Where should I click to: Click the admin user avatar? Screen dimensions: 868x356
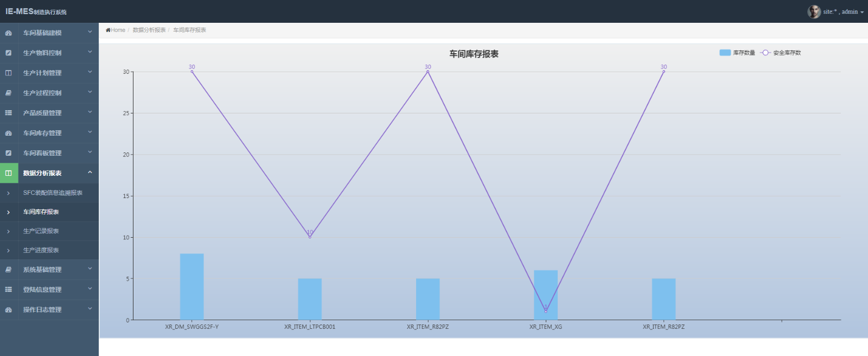pyautogui.click(x=814, y=11)
